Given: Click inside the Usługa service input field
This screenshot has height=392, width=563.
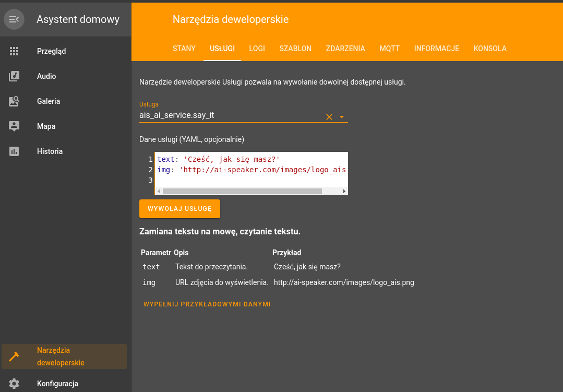Looking at the screenshot, I should (230, 115).
